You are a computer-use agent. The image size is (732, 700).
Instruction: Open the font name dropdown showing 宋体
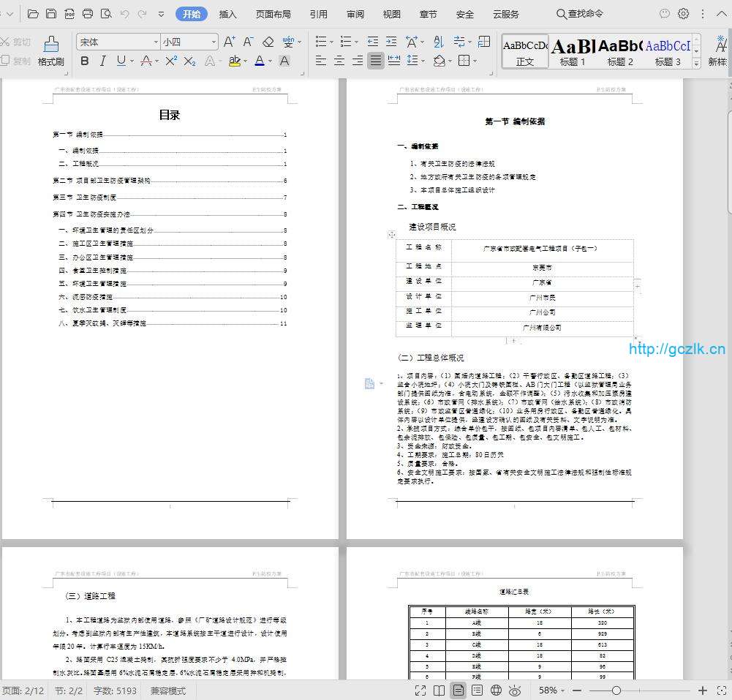point(118,42)
